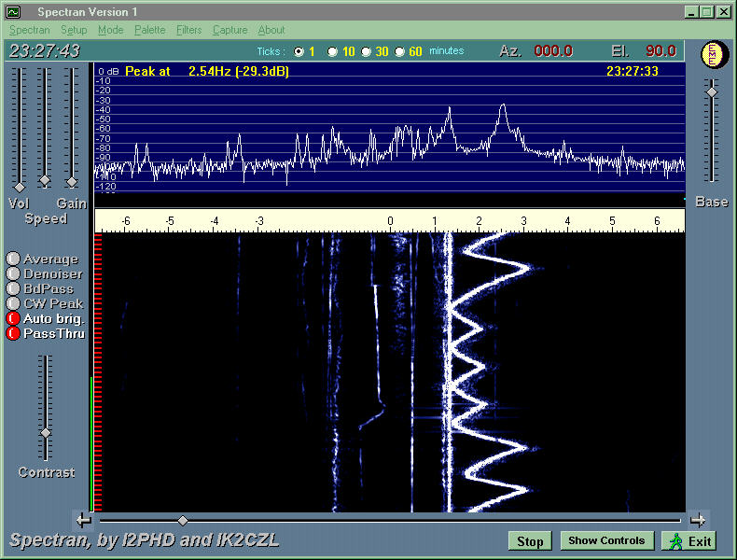Click the horizontal frequency scrollbar thumb

click(183, 520)
